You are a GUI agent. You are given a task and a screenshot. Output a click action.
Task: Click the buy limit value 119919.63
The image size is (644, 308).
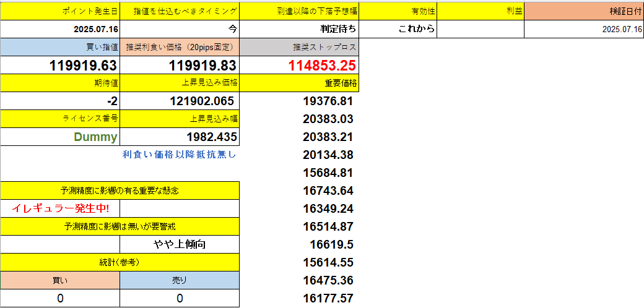point(60,65)
